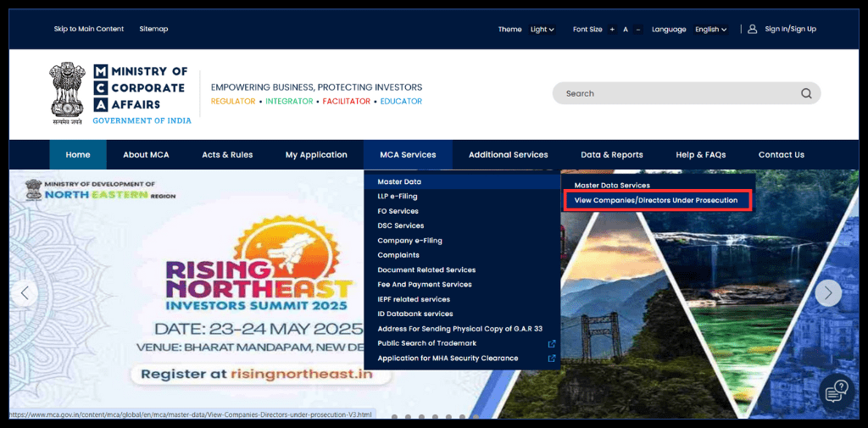Expand the Theme Light dropdown
This screenshot has height=428, width=868.
542,30
